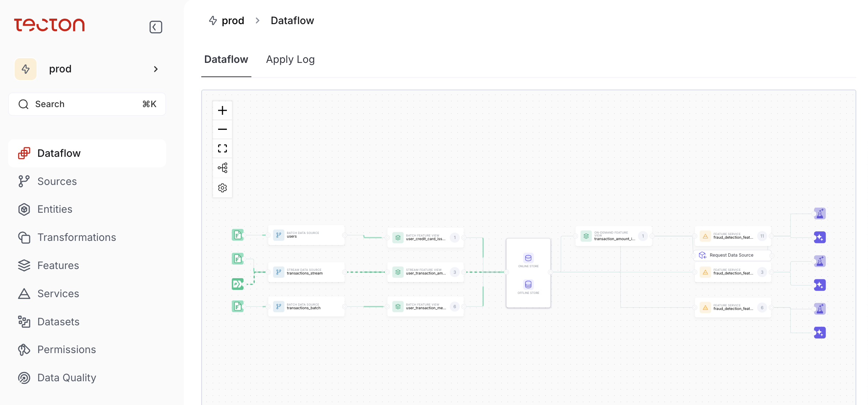Open the Permissions section

point(67,350)
